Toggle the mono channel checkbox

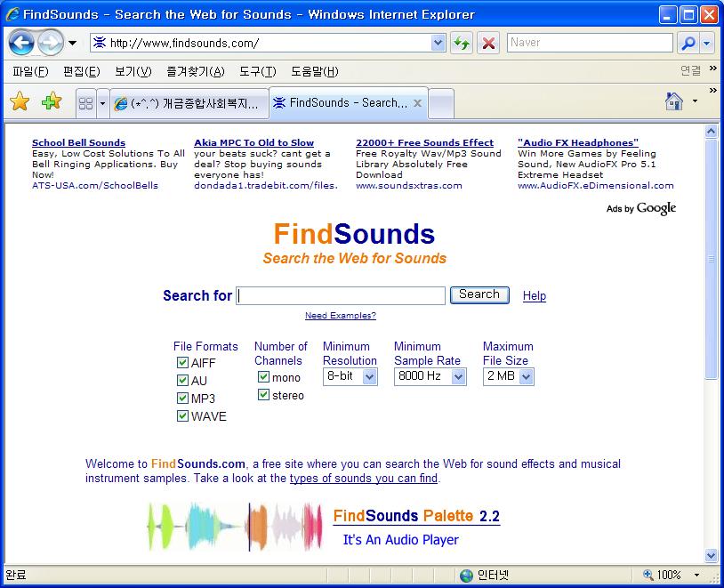263,377
